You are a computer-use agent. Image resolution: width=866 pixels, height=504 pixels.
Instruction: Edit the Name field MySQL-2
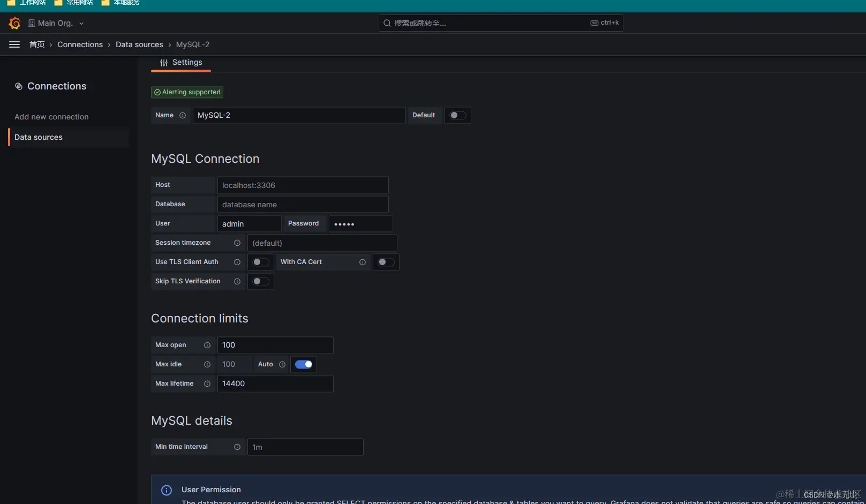click(299, 115)
